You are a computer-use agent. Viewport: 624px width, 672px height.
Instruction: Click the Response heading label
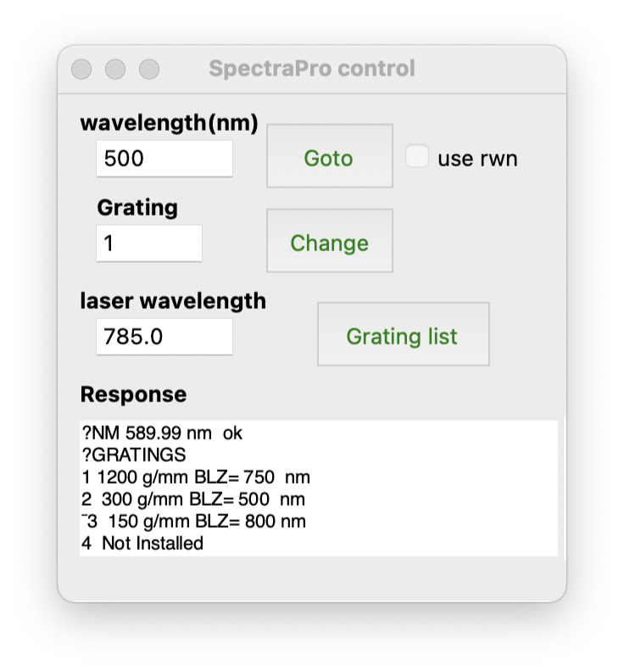point(134,395)
